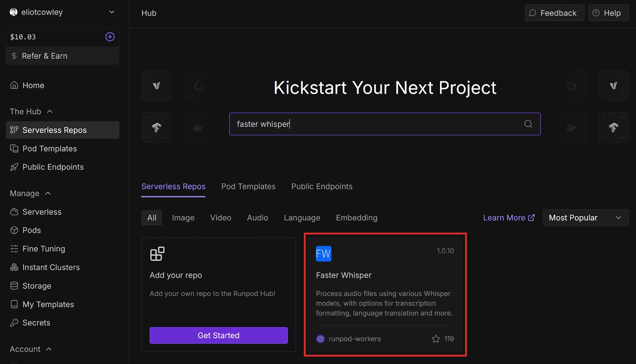Open the runpod-workers author link

355,339
